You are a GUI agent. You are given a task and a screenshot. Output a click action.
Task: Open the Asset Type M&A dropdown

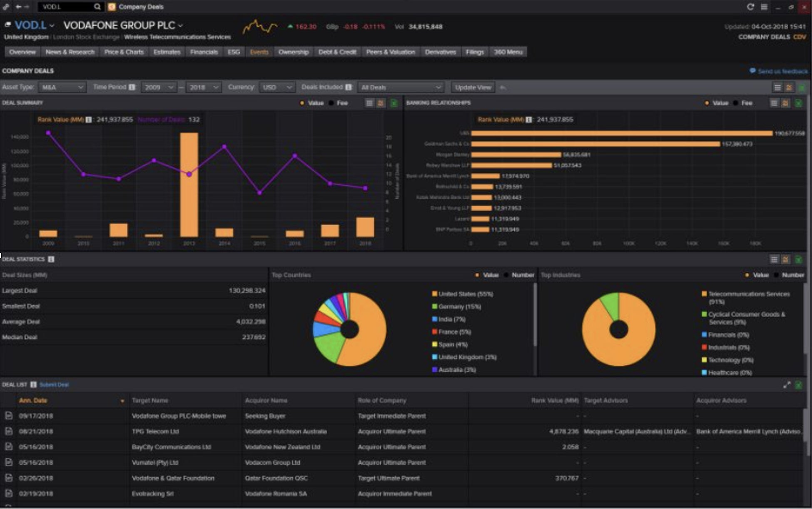click(x=62, y=87)
